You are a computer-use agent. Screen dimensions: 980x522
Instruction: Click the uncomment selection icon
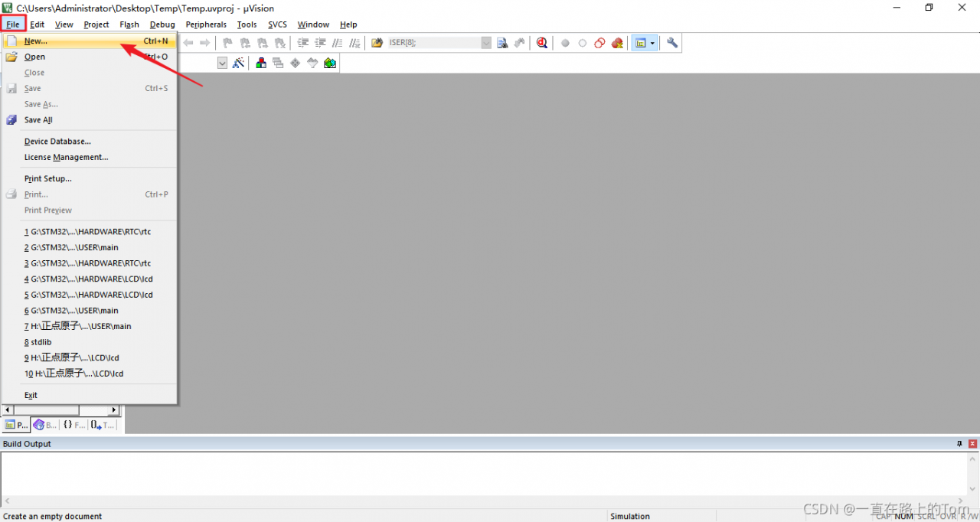click(x=354, y=43)
